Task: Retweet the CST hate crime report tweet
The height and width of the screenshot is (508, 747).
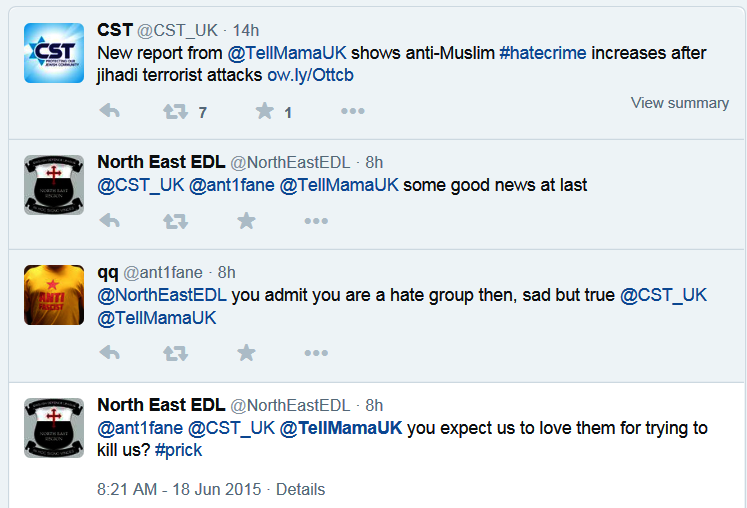Action: [x=175, y=112]
